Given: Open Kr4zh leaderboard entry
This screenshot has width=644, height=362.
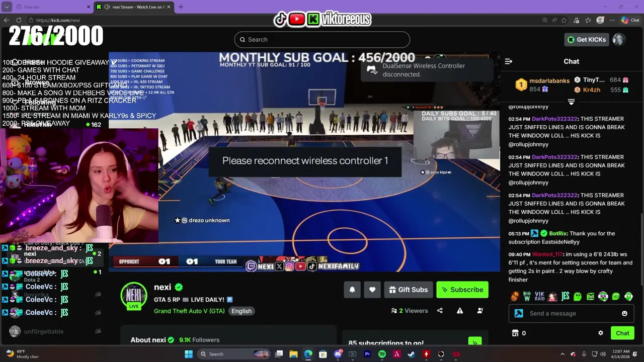Looking at the screenshot, I should click(601, 90).
